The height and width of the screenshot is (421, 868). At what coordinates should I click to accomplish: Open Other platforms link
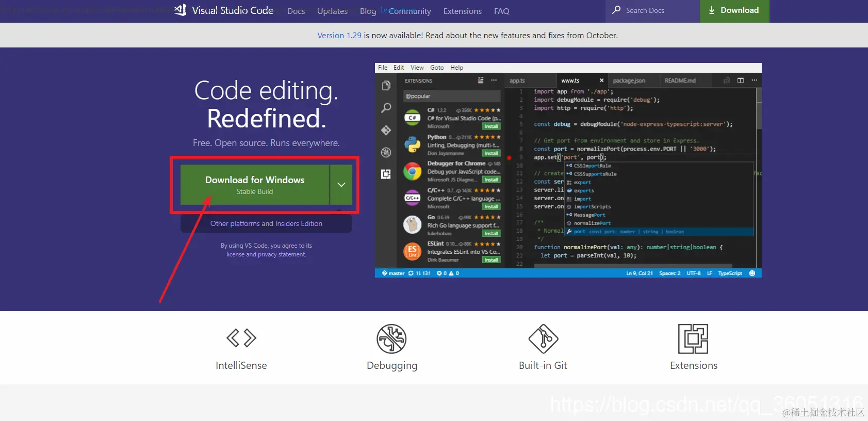pyautogui.click(x=235, y=223)
